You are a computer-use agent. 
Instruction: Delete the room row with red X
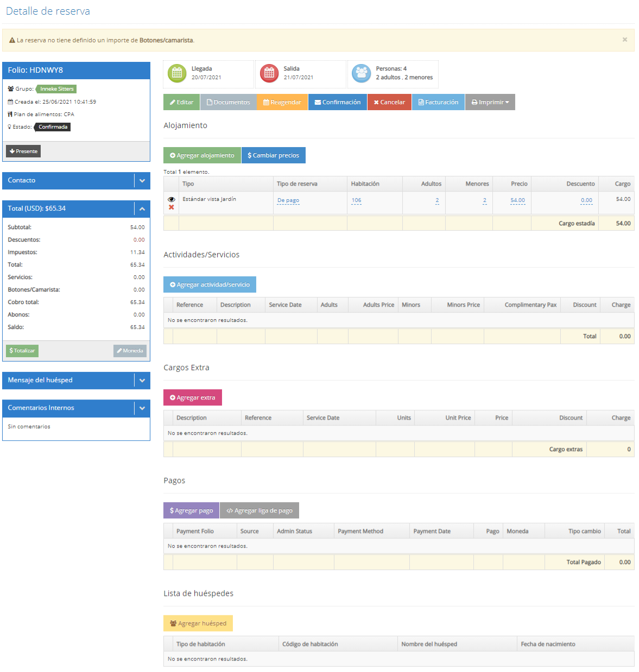[172, 207]
